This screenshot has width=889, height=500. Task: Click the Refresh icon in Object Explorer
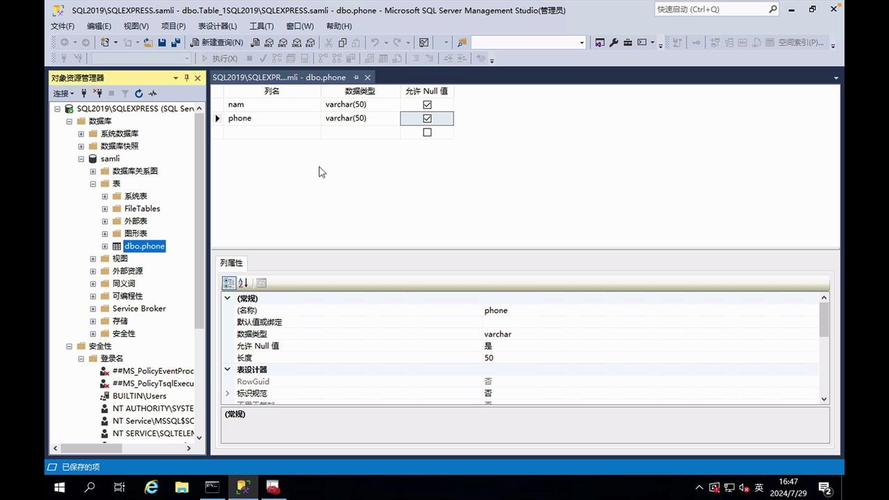139,93
